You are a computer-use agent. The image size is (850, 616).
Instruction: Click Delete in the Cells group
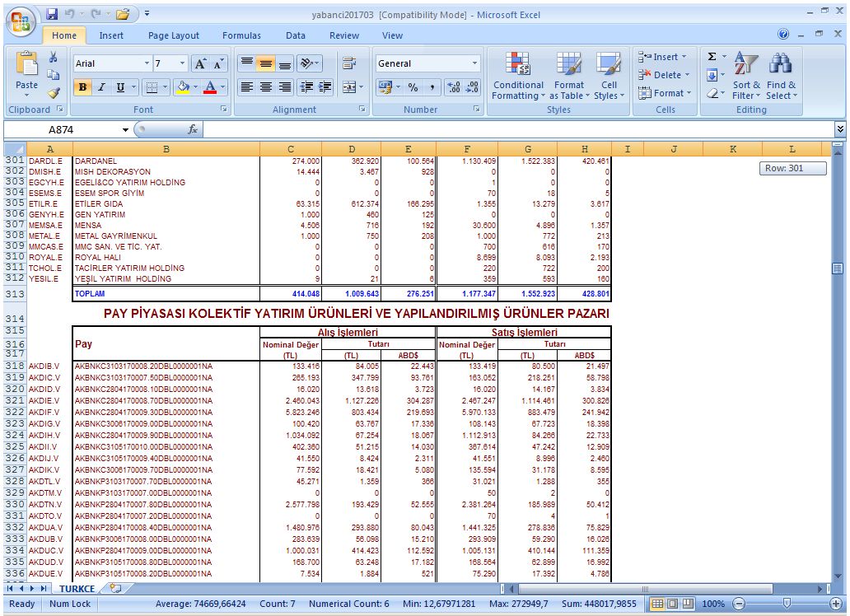665,75
